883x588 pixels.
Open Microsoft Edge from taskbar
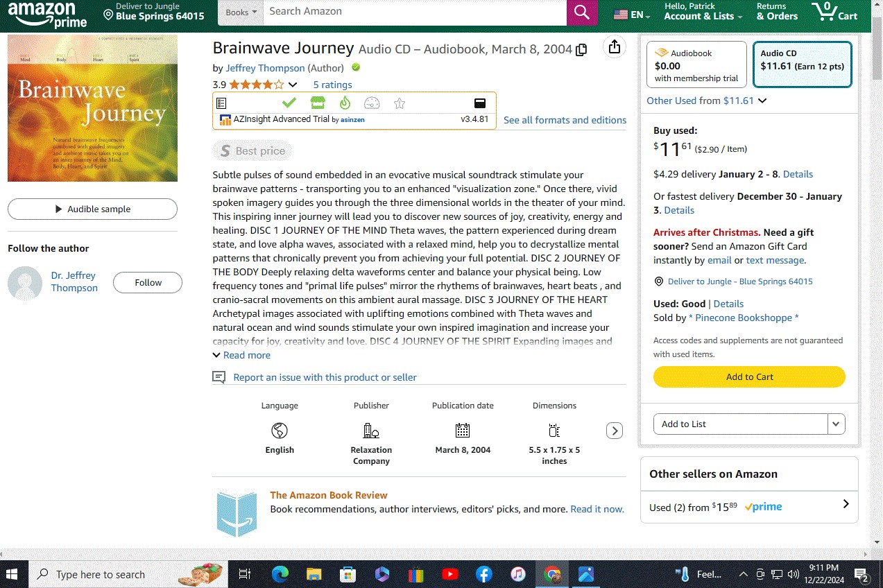(x=280, y=574)
